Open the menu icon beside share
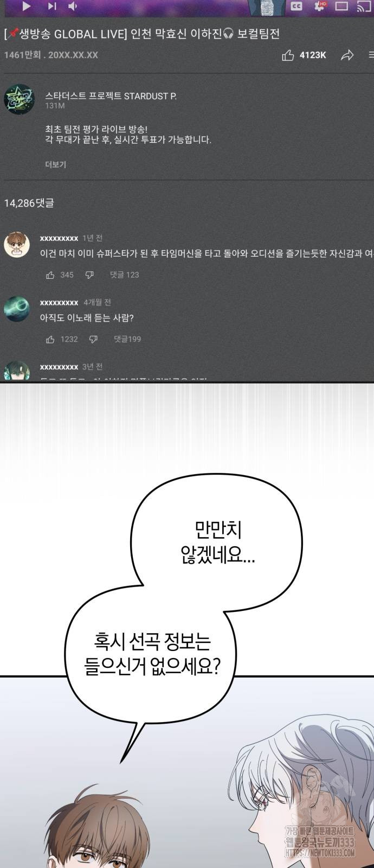 (x=371, y=55)
